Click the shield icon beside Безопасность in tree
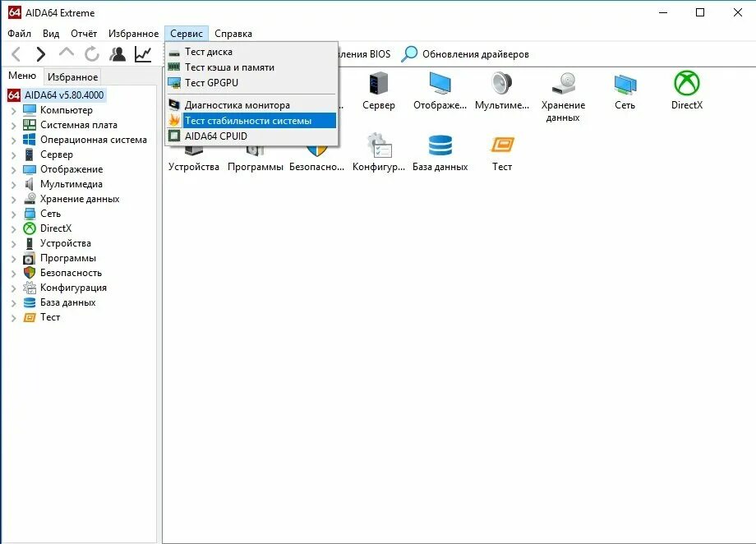The height and width of the screenshot is (544, 756). click(x=30, y=273)
